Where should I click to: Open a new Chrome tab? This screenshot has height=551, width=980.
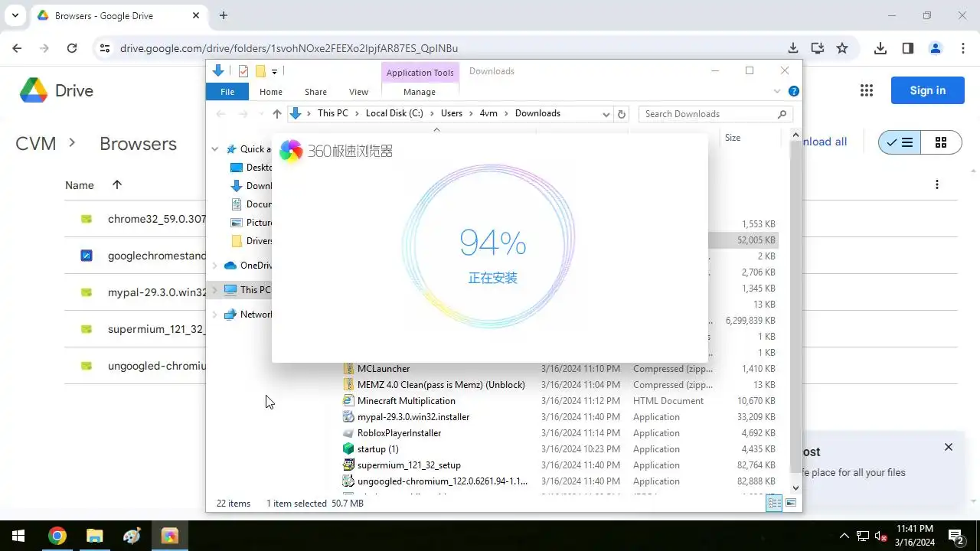pyautogui.click(x=224, y=15)
